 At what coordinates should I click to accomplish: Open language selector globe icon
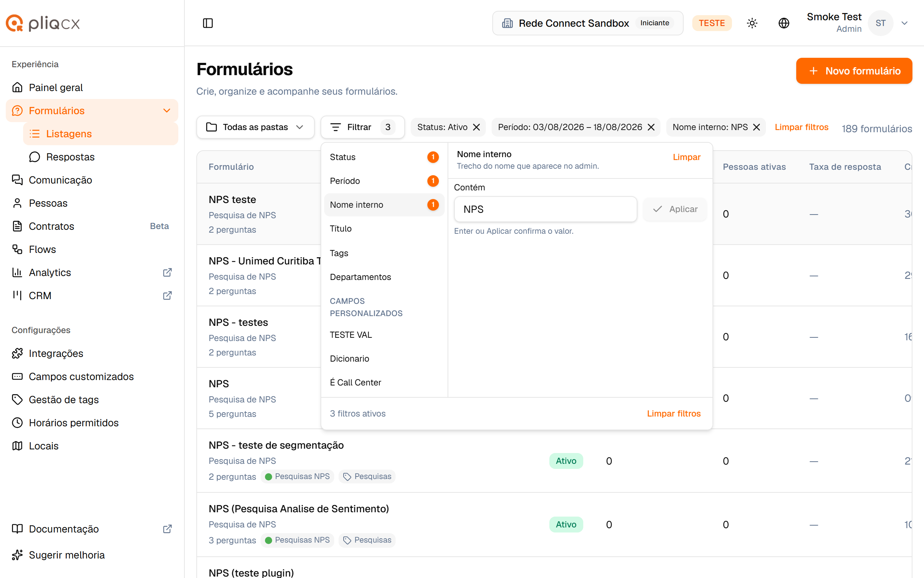point(784,23)
